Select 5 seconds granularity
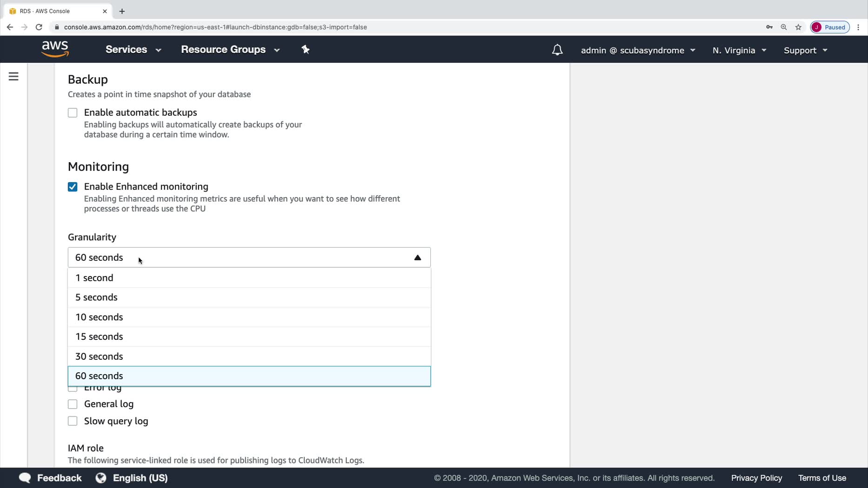The height and width of the screenshot is (488, 868). tap(249, 297)
